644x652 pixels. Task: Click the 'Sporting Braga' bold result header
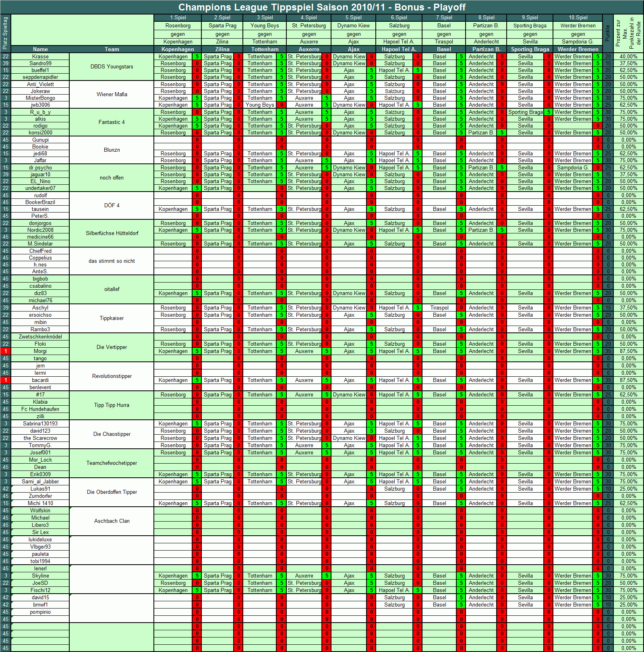point(530,49)
